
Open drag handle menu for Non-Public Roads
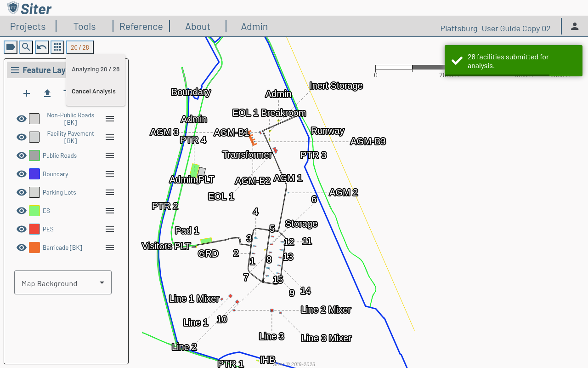pyautogui.click(x=110, y=119)
